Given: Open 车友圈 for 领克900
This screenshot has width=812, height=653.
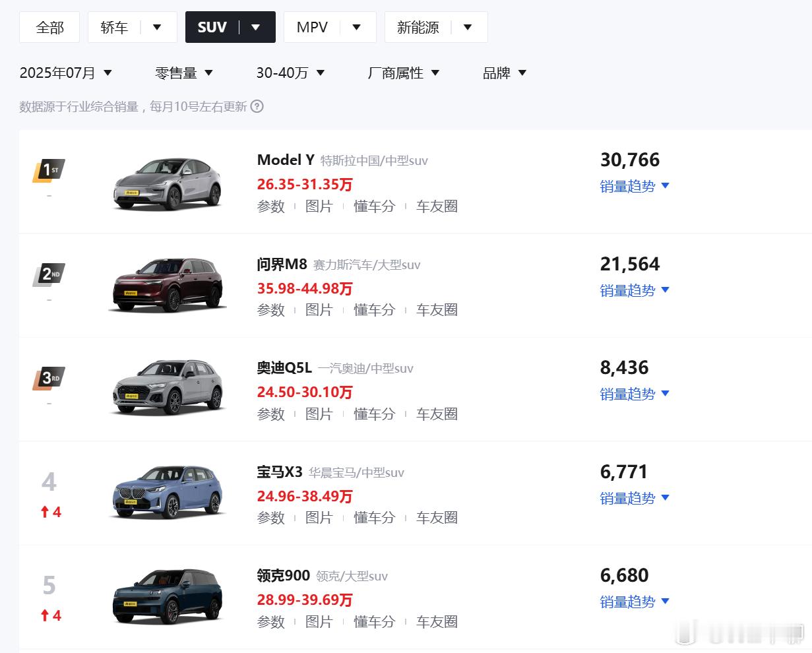Looking at the screenshot, I should point(437,622).
